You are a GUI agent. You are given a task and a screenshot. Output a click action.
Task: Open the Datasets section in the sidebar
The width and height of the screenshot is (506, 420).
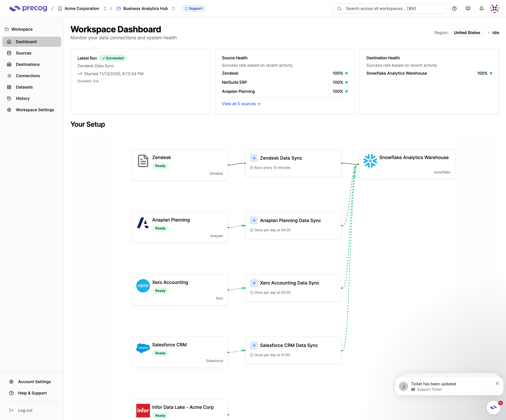[24, 87]
